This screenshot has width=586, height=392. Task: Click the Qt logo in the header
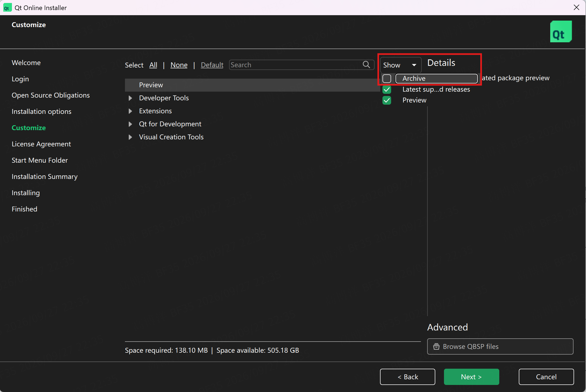[x=561, y=31]
